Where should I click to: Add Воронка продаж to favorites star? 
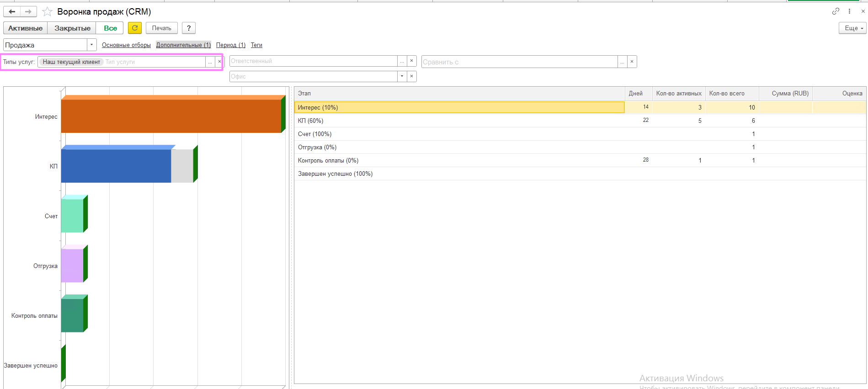tap(47, 11)
